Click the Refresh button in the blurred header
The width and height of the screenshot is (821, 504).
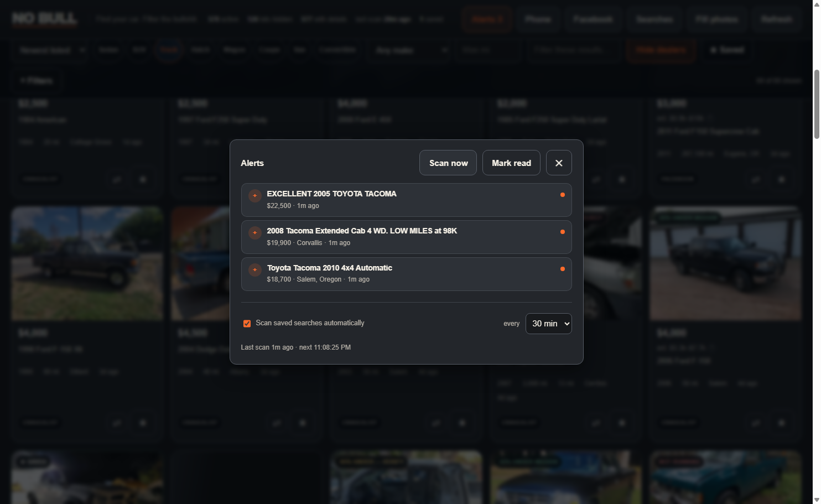pos(776,19)
